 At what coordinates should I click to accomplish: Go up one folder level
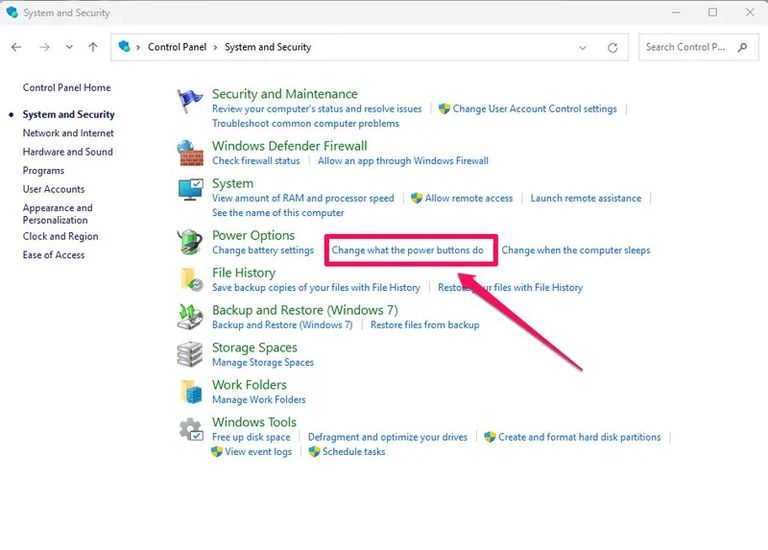point(93,47)
